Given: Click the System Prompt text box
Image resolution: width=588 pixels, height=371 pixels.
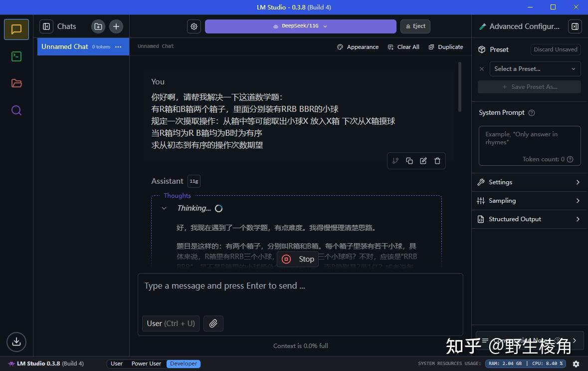Looking at the screenshot, I should (x=530, y=146).
